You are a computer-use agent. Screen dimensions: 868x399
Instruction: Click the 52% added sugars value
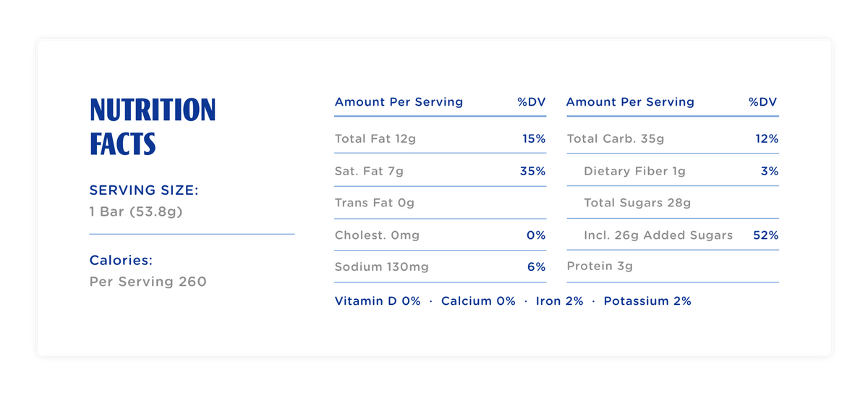click(766, 235)
